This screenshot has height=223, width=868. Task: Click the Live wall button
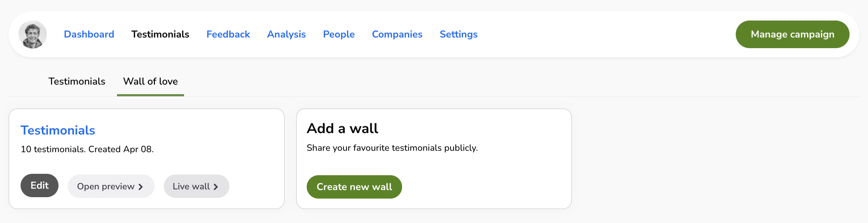196,186
